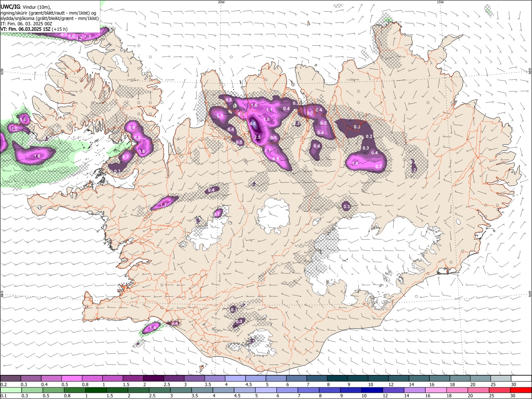Click the N66 latitude label on left edge
This screenshot has width=532, height=399.
pyautogui.click(x=2, y=72)
